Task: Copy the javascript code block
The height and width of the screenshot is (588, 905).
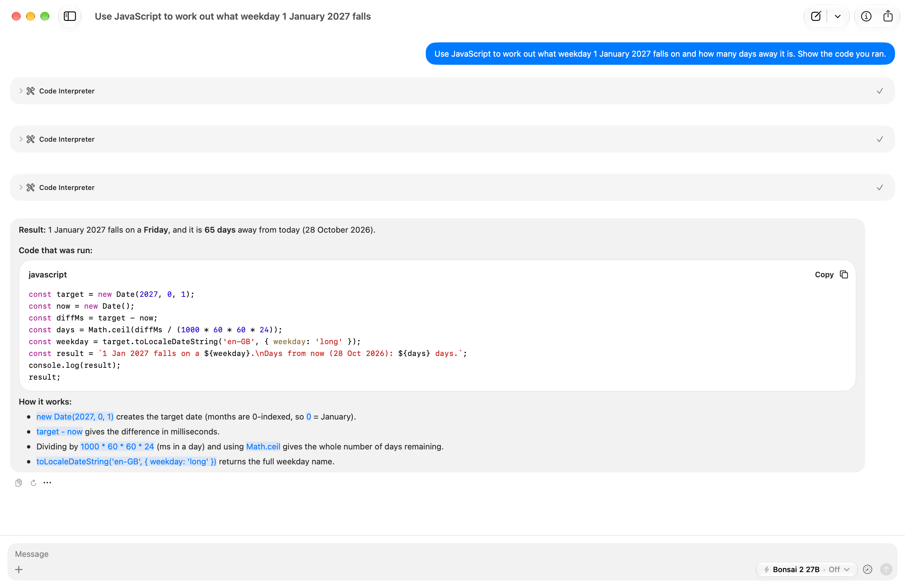Action: click(x=831, y=275)
